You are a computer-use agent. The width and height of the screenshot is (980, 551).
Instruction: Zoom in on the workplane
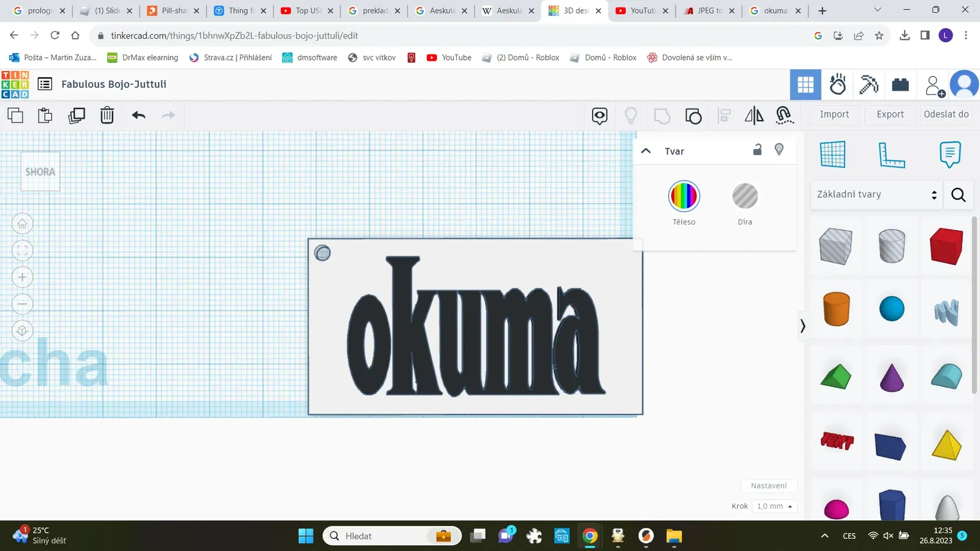[x=23, y=277]
